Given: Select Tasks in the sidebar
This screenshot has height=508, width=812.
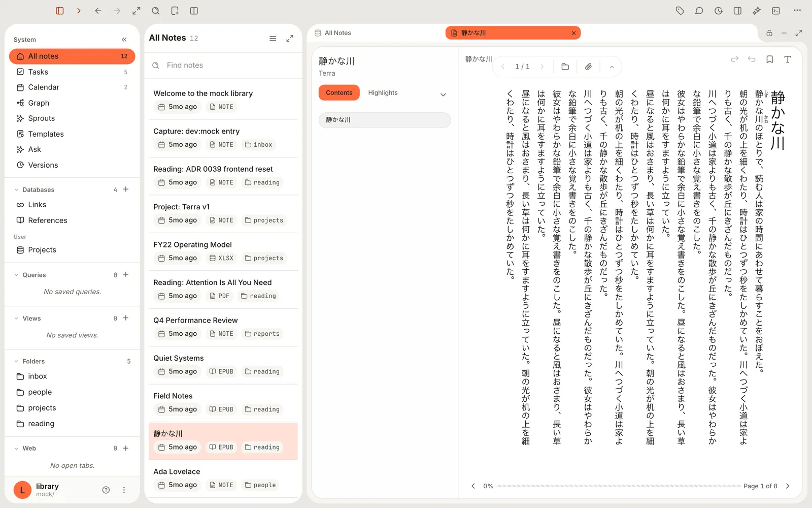Looking at the screenshot, I should 72,72.
